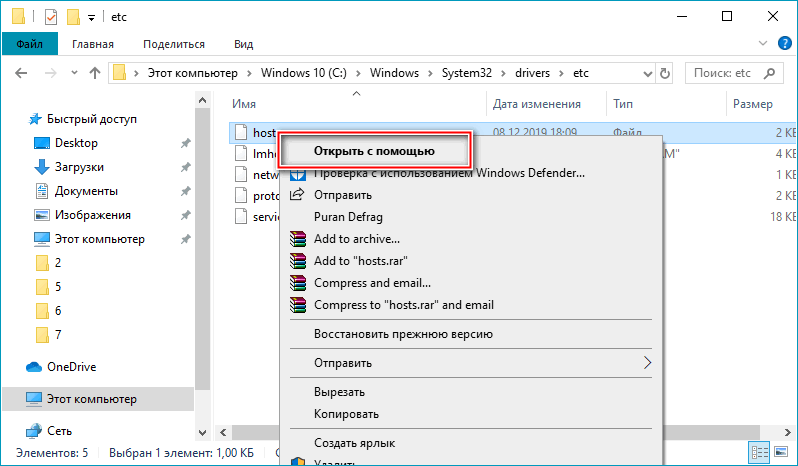This screenshot has width=798, height=466.
Task: Switch to the Главная ribbon tab
Action: [93, 44]
